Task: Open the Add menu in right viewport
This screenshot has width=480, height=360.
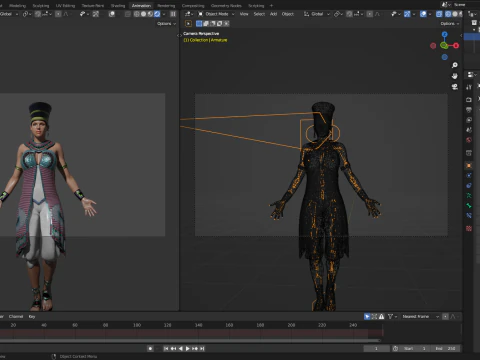Action: 273,14
